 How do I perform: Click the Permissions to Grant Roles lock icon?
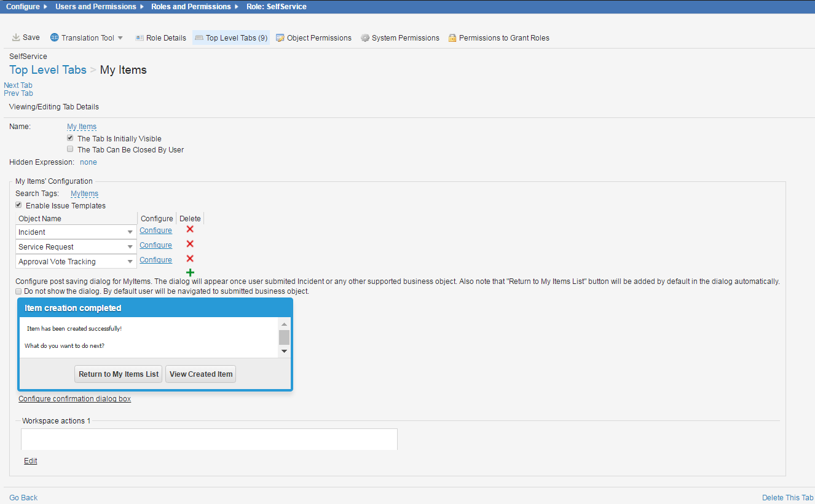(452, 38)
